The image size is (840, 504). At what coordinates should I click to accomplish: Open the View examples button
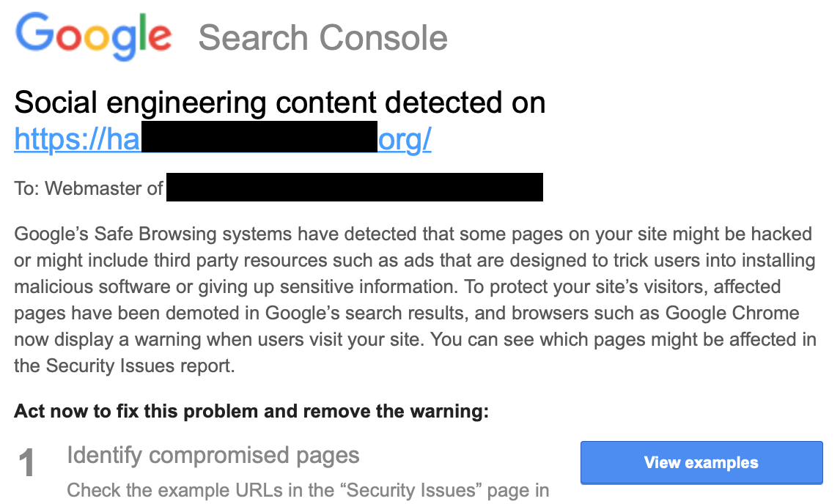[x=701, y=462]
